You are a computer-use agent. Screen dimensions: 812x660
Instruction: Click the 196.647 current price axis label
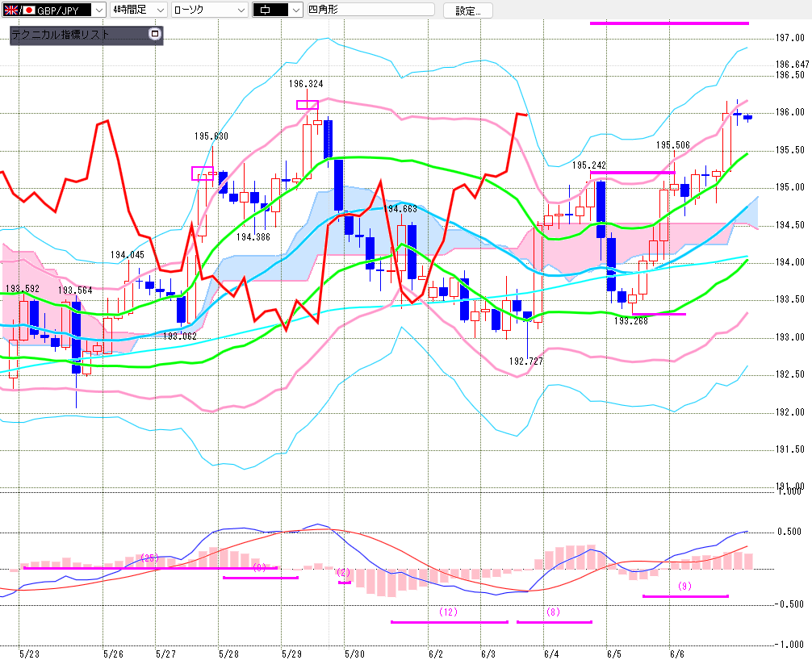click(792, 65)
